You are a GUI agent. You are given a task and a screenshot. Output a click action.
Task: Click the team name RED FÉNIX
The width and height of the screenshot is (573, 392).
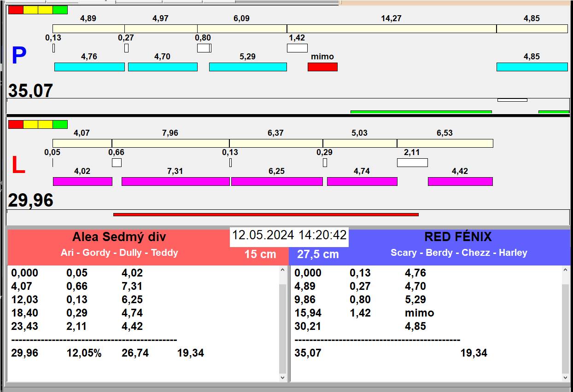(458, 237)
